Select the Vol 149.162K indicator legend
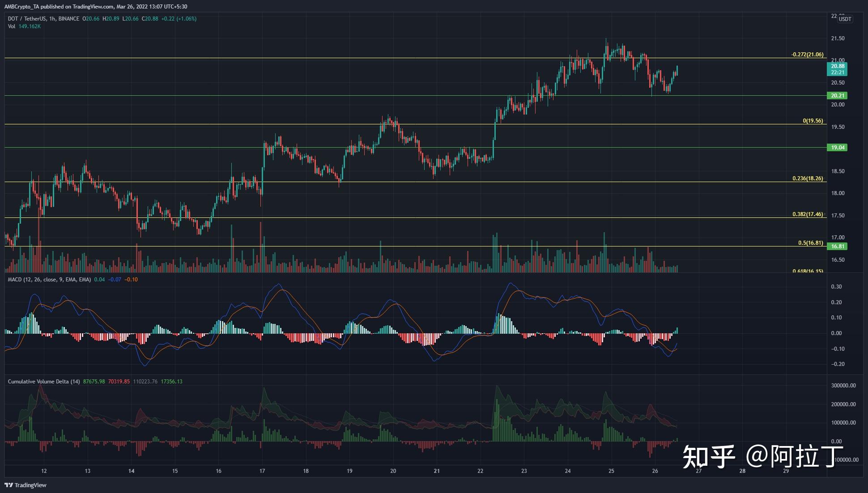Screen dimensions: 868x493 click(x=24, y=26)
